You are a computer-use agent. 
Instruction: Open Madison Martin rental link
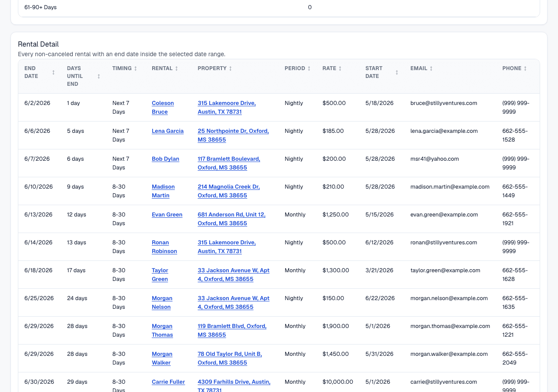(x=163, y=191)
